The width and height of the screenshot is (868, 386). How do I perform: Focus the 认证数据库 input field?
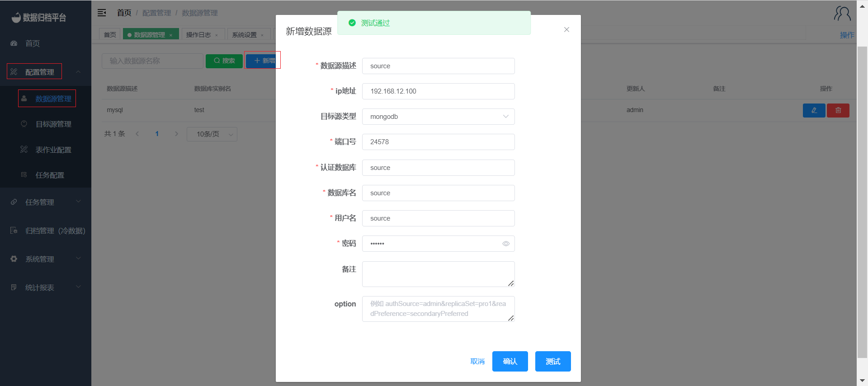point(438,168)
